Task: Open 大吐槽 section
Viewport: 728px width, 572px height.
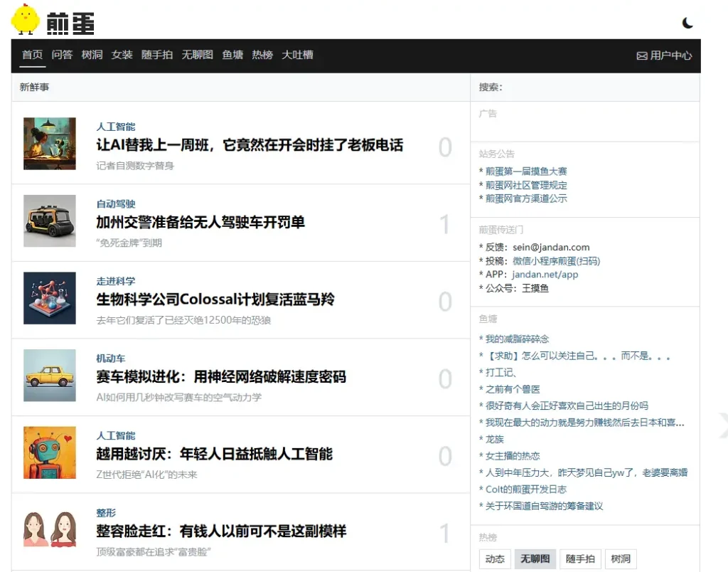Action: 297,55
